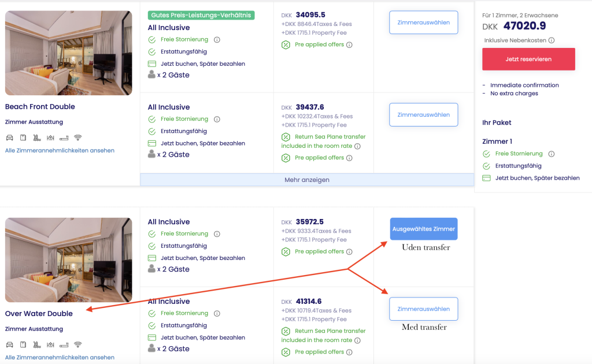View all amenities link for Over Water Double
The image size is (592, 364).
click(x=60, y=357)
